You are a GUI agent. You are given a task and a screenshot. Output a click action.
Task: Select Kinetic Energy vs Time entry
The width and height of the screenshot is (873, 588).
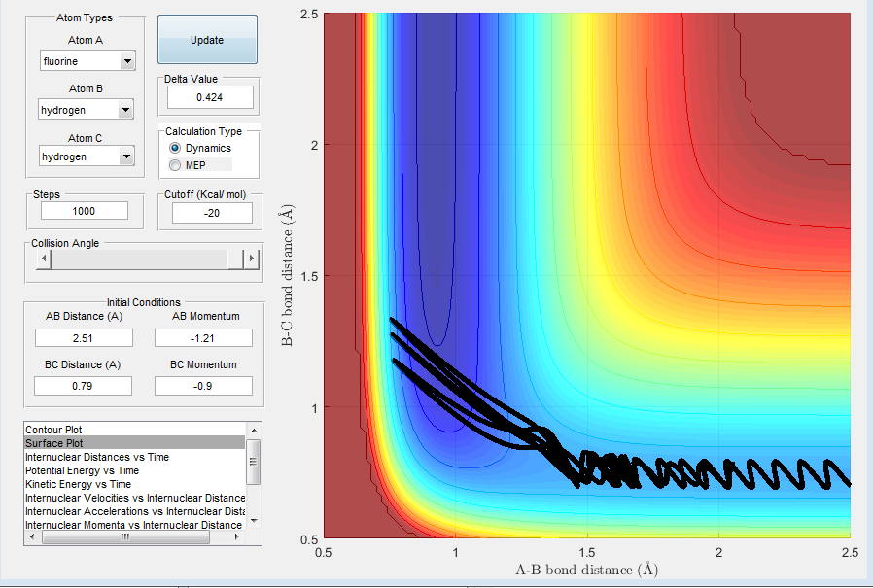[78, 484]
